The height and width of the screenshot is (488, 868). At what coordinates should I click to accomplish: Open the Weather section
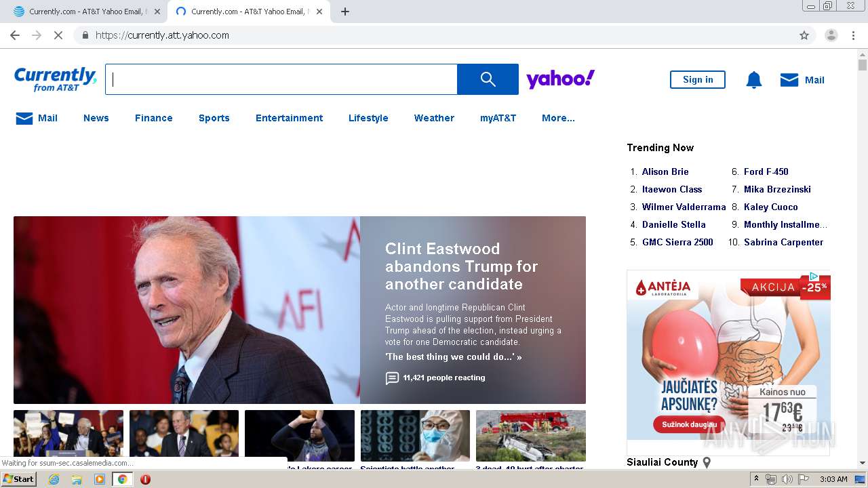[x=434, y=118]
